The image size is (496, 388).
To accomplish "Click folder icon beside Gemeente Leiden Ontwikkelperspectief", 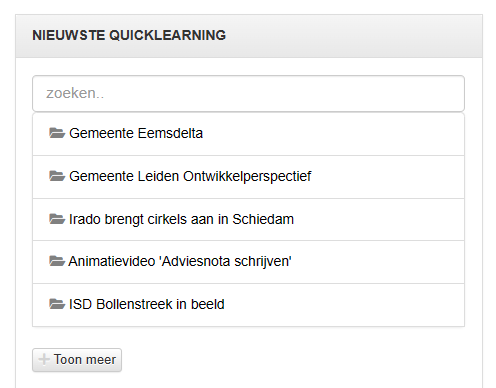I will [57, 176].
